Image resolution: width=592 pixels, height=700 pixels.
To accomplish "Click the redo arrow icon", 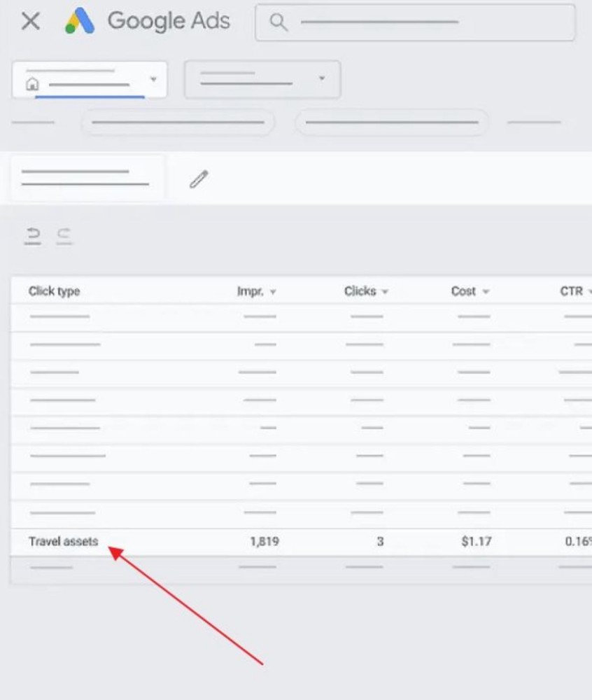I will tap(64, 236).
